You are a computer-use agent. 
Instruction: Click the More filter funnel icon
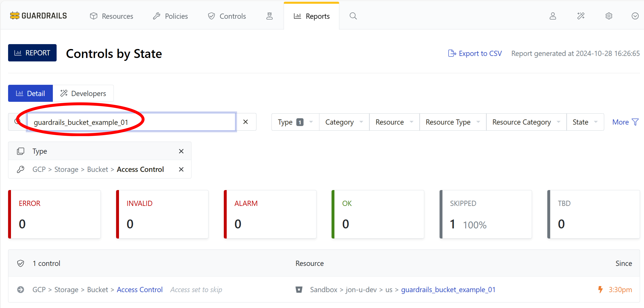[635, 122]
